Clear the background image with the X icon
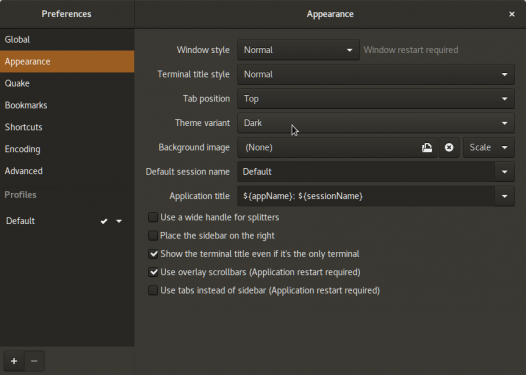 (x=449, y=148)
